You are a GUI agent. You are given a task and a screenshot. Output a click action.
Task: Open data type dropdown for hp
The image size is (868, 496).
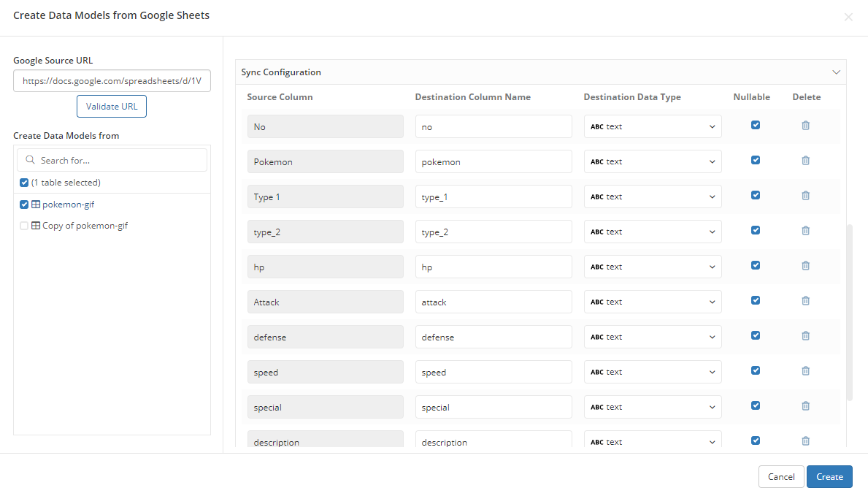point(653,267)
